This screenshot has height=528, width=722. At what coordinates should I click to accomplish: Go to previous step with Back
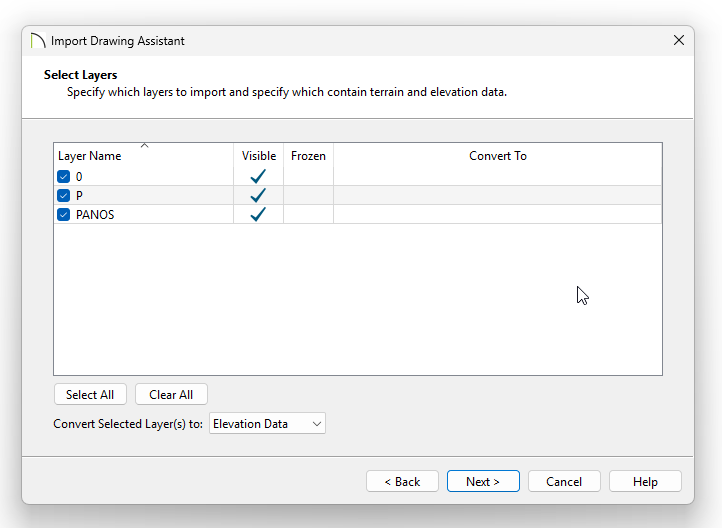402,481
